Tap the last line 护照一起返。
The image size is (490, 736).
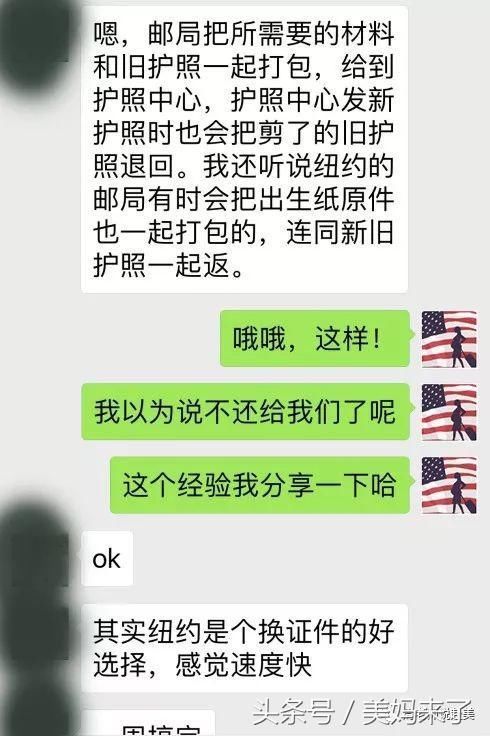pyautogui.click(x=169, y=265)
